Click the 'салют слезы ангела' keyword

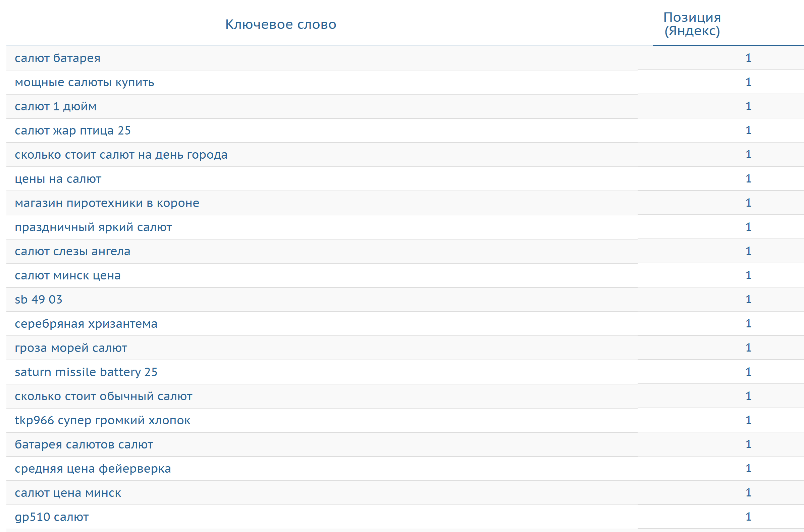(72, 252)
